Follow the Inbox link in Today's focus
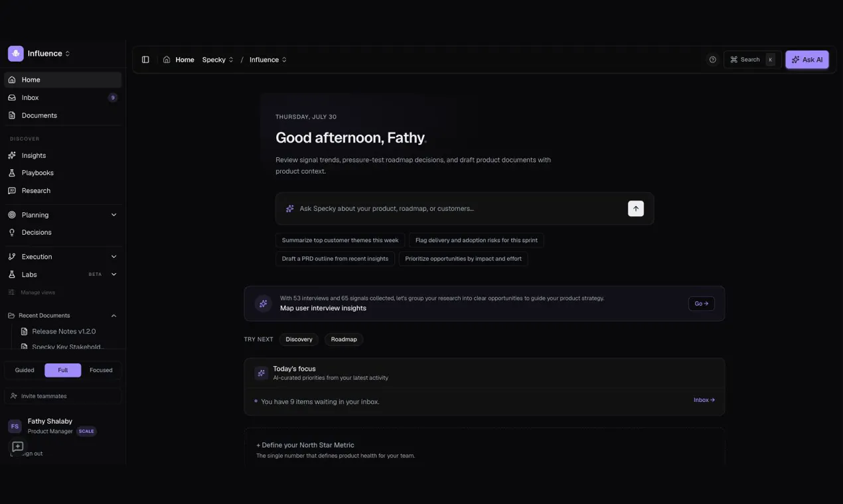Screen dimensions: 843x504 click(x=704, y=400)
